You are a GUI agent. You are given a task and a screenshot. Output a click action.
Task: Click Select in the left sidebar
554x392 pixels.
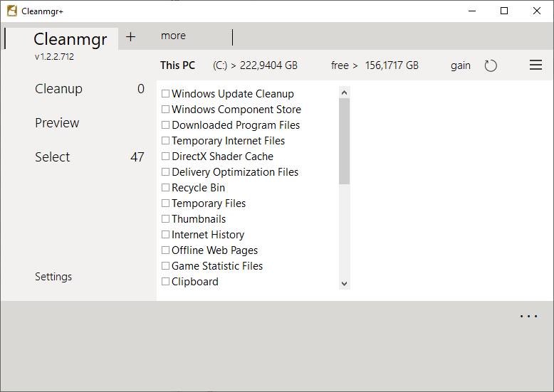[53, 157]
